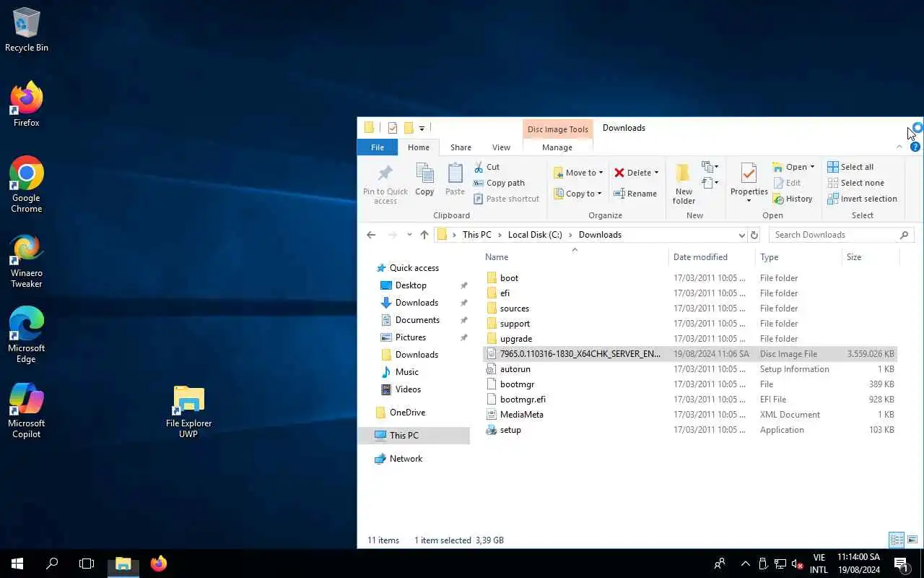Image resolution: width=924 pixels, height=578 pixels.
Task: Open the notification center icon
Action: point(901,564)
